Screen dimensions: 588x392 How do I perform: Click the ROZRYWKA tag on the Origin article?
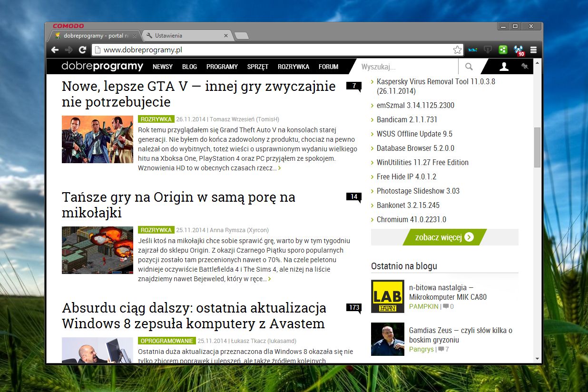pos(157,230)
